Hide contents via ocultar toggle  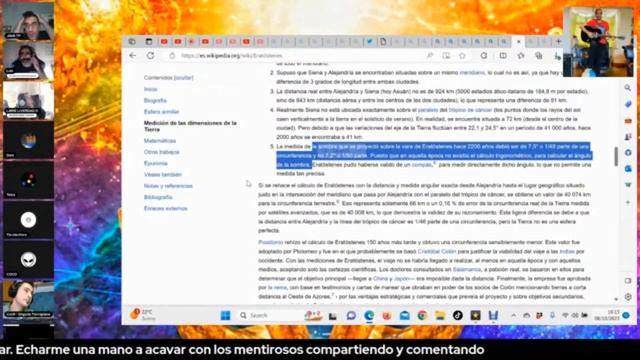coord(184,78)
